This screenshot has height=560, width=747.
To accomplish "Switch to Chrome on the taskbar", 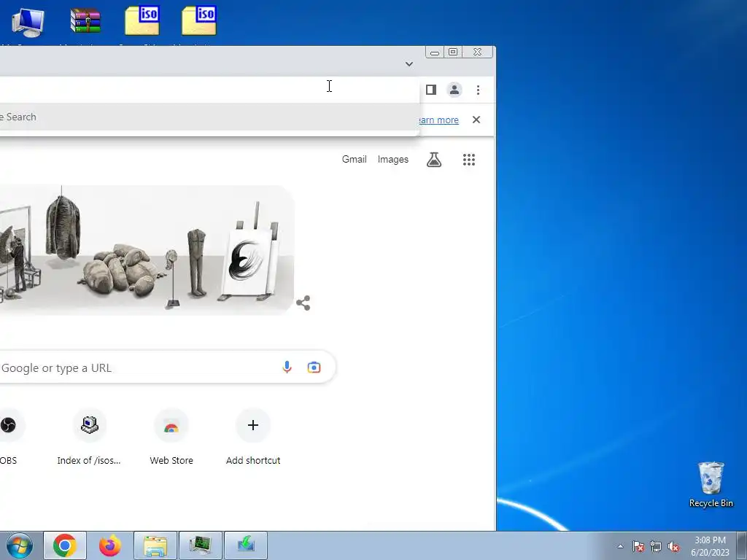I will [x=65, y=545].
